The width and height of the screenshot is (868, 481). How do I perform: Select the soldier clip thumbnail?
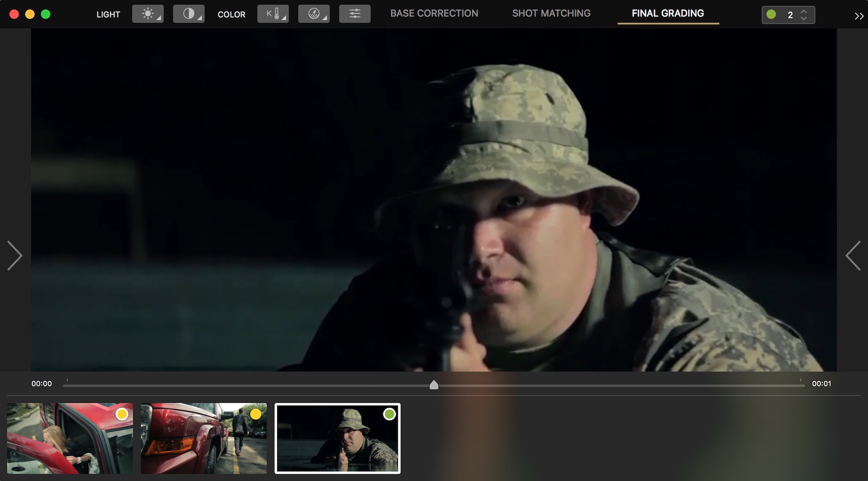point(337,439)
